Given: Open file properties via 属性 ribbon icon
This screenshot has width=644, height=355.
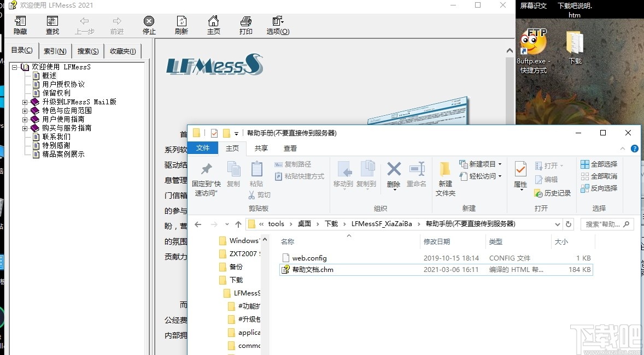Looking at the screenshot, I should 519,174.
